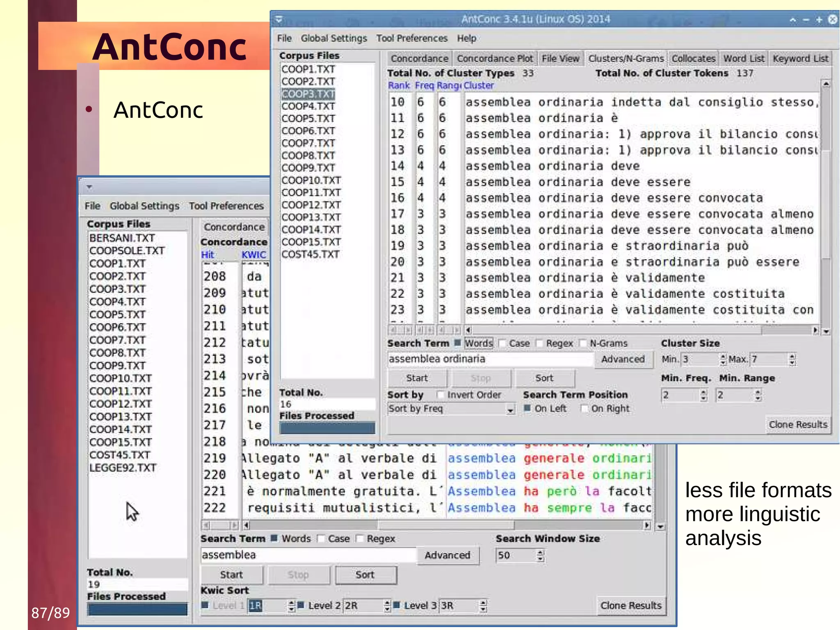The image size is (840, 630).
Task: Toggle Level 3 Kwic Sort checkbox in the back window
Action: [x=397, y=605]
